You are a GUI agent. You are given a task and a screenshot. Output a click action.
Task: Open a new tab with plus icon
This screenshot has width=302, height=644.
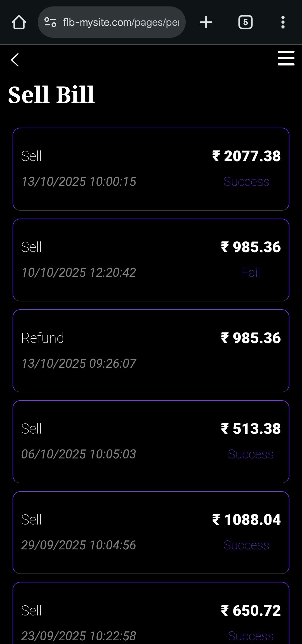pyautogui.click(x=206, y=22)
